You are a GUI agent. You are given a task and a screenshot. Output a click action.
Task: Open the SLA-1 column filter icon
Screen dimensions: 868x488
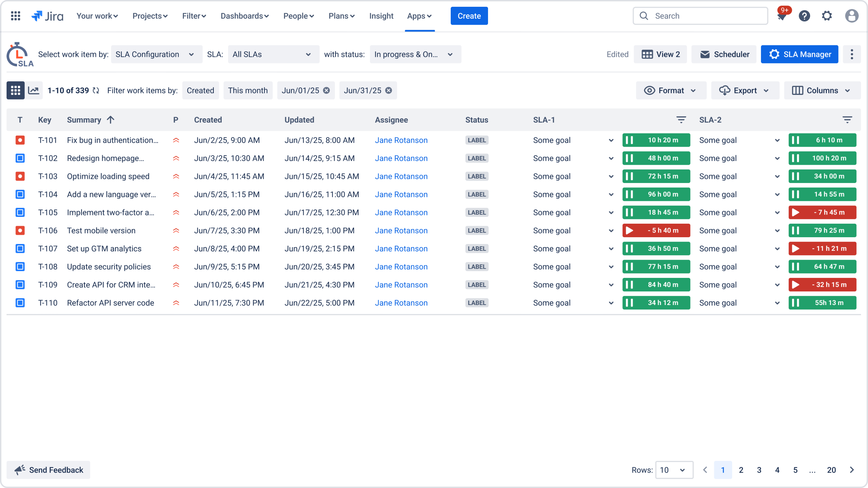tap(681, 120)
